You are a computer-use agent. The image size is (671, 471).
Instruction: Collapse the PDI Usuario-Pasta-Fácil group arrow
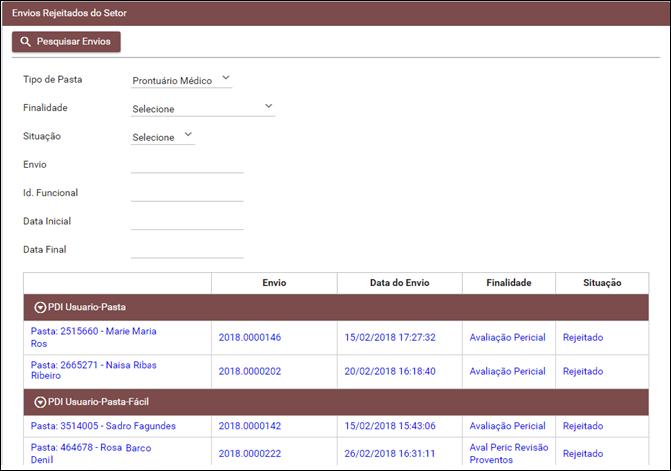pyautogui.click(x=40, y=402)
